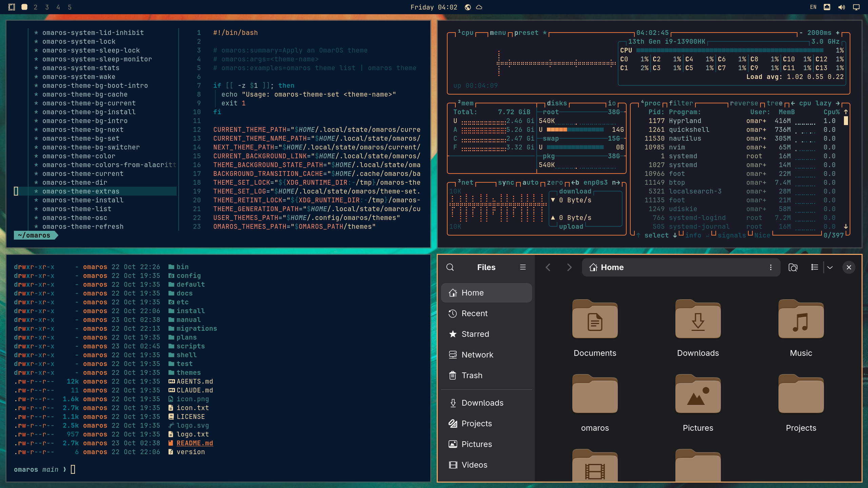Open btop menu option
The image size is (868, 488).
click(x=498, y=33)
